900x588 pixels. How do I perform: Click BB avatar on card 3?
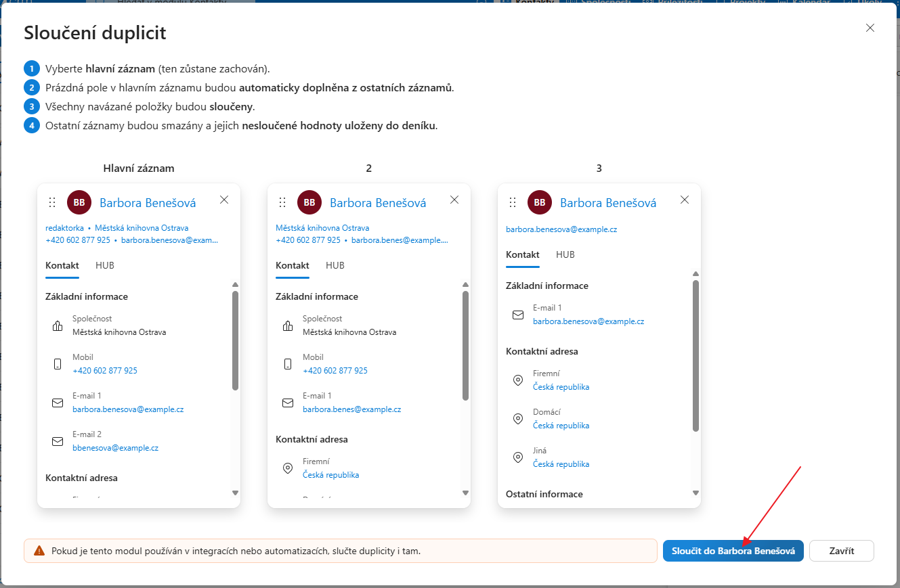(x=540, y=202)
